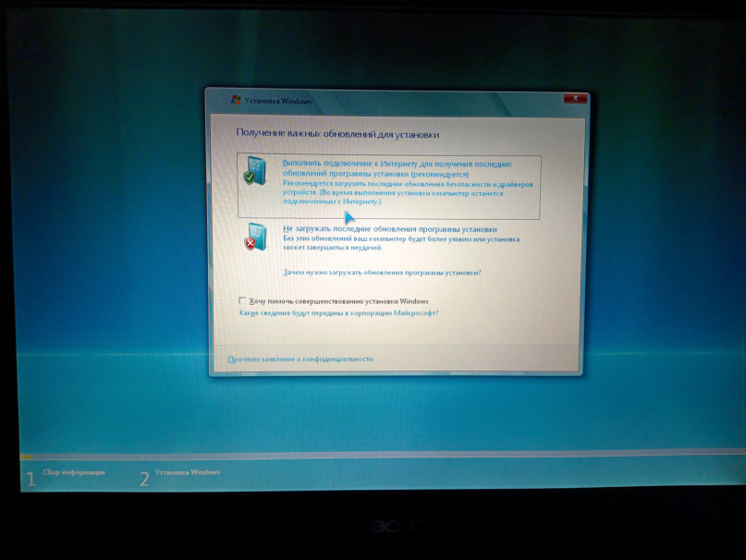Open 'Какие сведения будут переданы' link
The height and width of the screenshot is (560, 746).
tap(338, 313)
